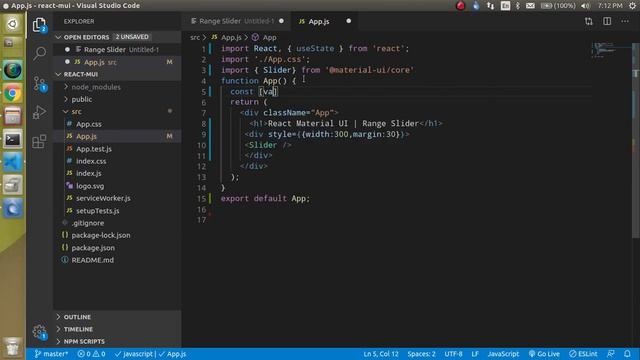Open errors and warnings count in status bar

(x=91, y=354)
